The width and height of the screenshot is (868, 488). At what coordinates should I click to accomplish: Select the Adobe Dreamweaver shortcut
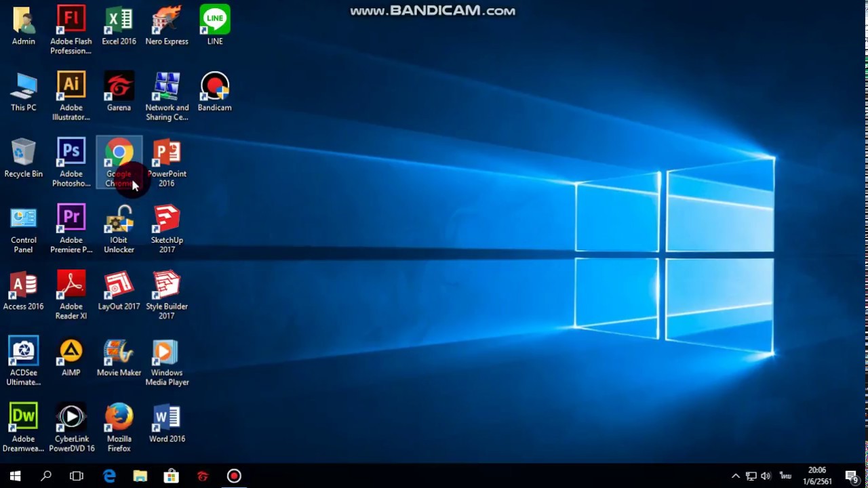pos(23,428)
